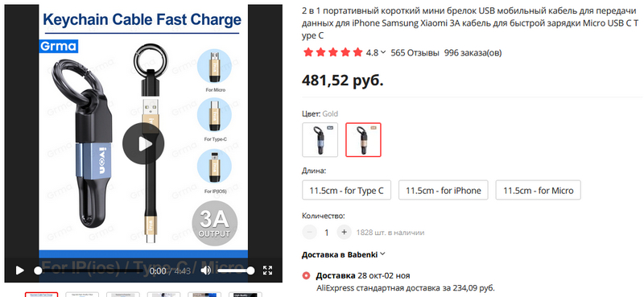Mute the video with the speaker icon
Screen dimensions: 644x297
[206, 270]
